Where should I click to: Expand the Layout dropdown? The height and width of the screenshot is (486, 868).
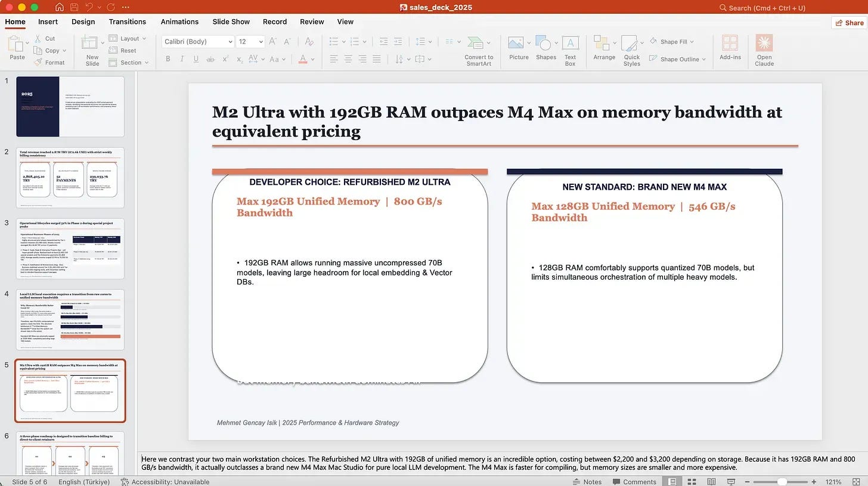tap(128, 39)
